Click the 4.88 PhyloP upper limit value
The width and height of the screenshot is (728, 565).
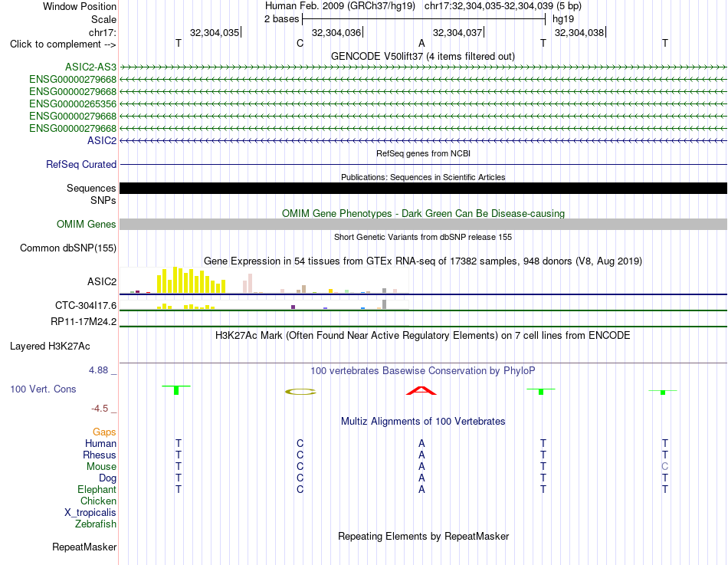tap(98, 370)
